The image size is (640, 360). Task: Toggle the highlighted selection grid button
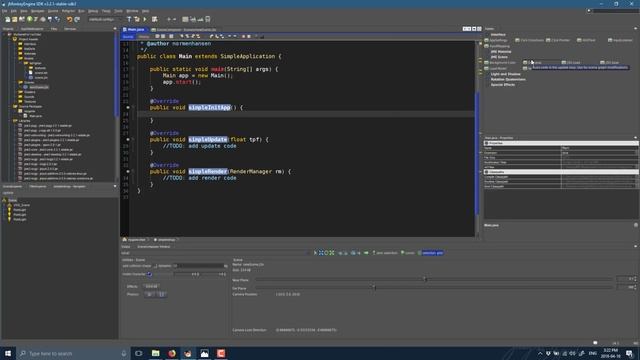(x=432, y=253)
